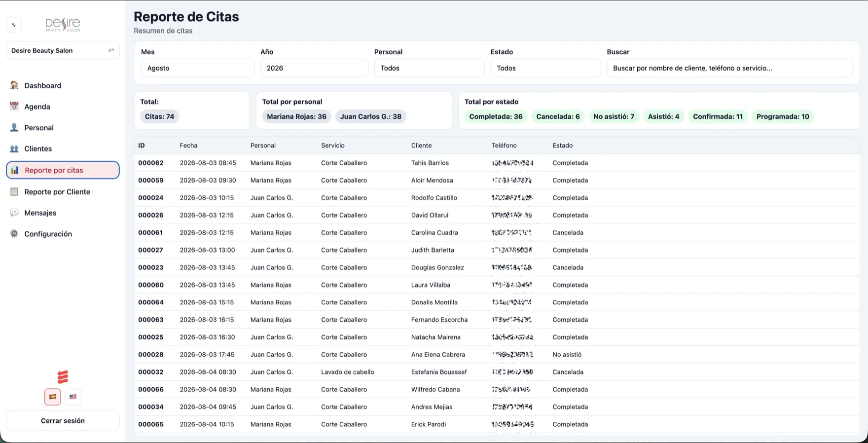Click the Confirmada: 11 status chip
Screen dimensions: 868x443
click(718, 116)
